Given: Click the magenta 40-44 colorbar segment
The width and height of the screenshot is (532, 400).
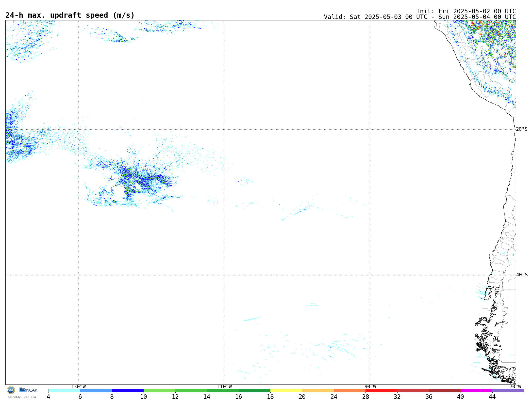Looking at the screenshot, I should (x=476, y=391).
